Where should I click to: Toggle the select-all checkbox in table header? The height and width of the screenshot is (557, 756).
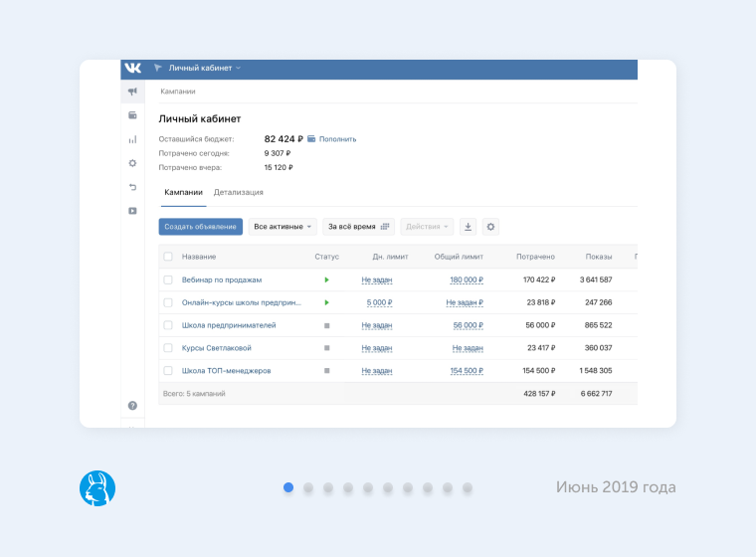coord(168,257)
